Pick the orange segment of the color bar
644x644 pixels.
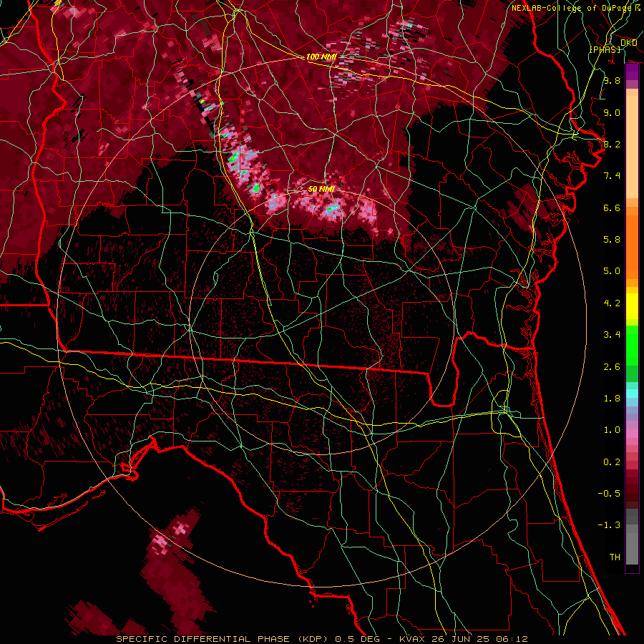[632, 247]
